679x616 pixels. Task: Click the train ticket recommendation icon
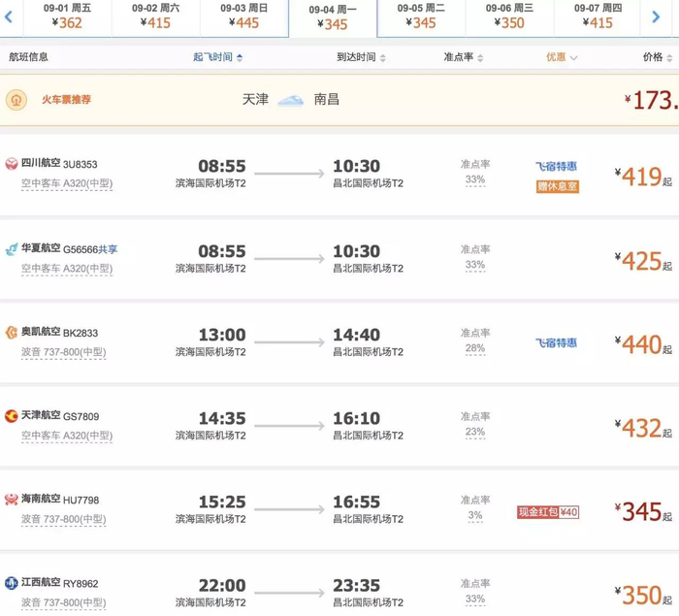16,100
